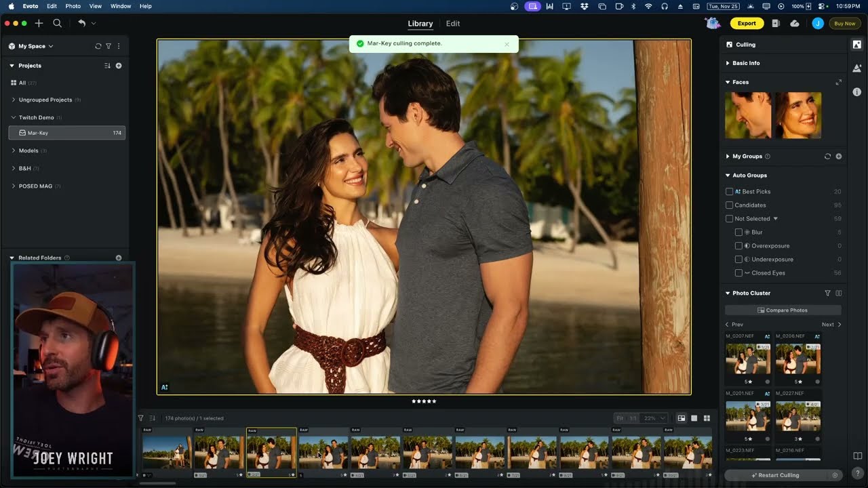
Task: Switch to the Edit tab
Action: [453, 24]
